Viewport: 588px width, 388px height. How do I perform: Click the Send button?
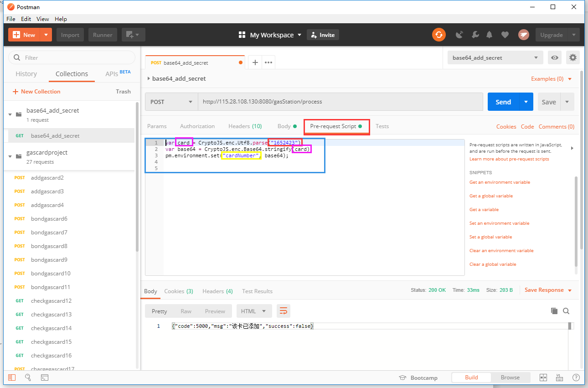pyautogui.click(x=504, y=102)
